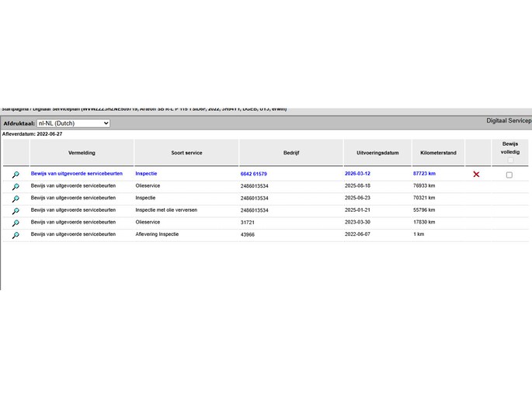This screenshot has width=532, height=398.
Task: Click the red X in the first row
Action: 476,175
